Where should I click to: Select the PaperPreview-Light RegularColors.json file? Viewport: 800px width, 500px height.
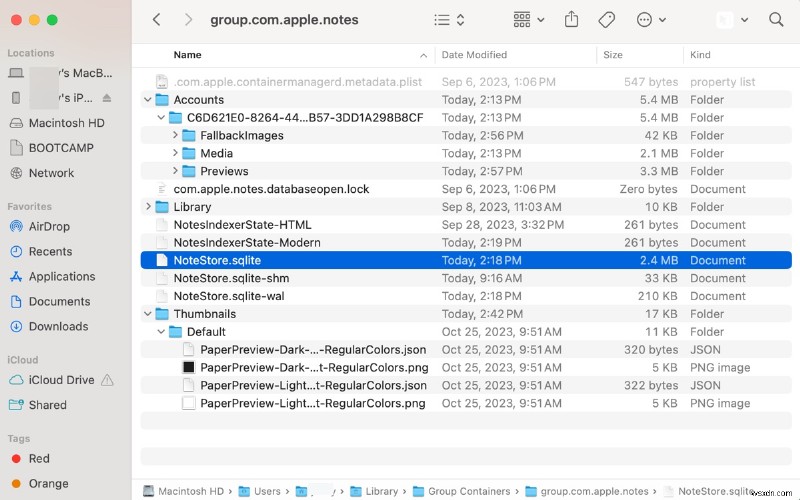pos(466,385)
